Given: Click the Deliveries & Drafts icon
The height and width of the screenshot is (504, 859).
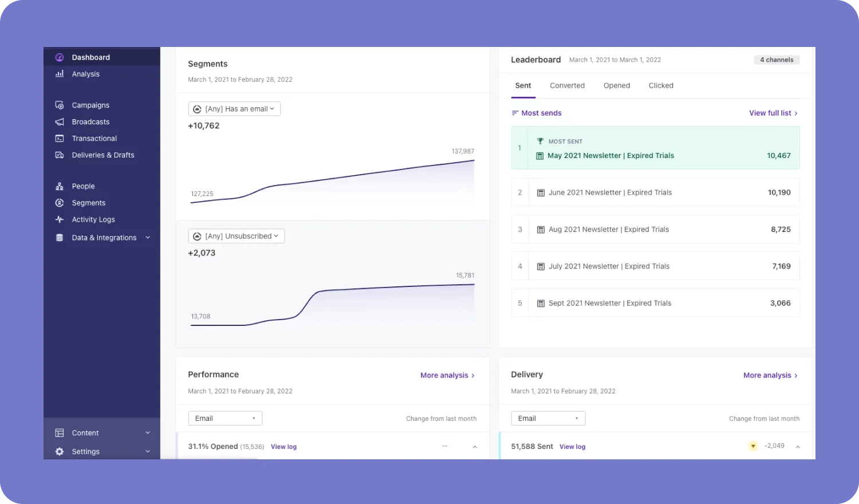Looking at the screenshot, I should click(x=60, y=155).
